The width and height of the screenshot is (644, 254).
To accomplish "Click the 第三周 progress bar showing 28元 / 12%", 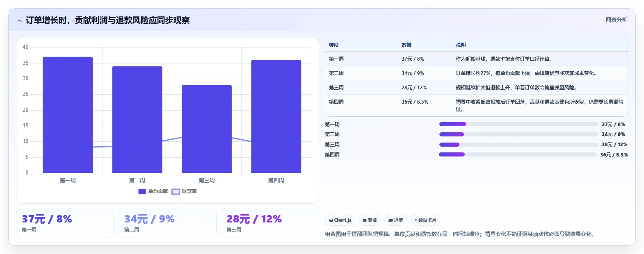I will tap(518, 145).
